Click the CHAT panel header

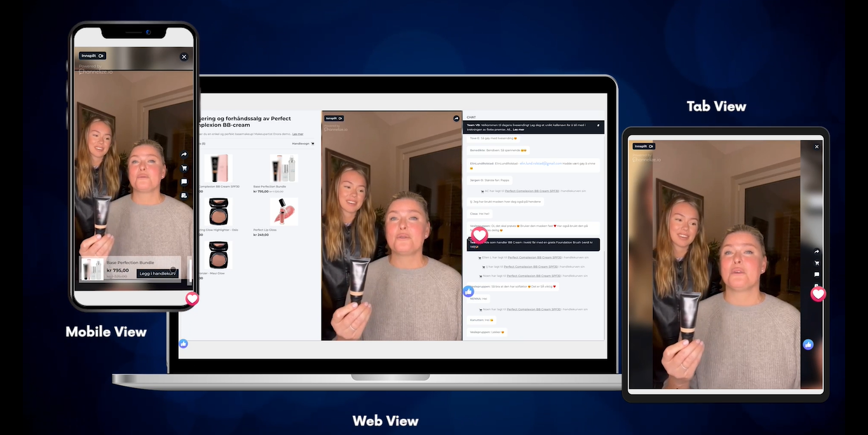pyautogui.click(x=471, y=117)
